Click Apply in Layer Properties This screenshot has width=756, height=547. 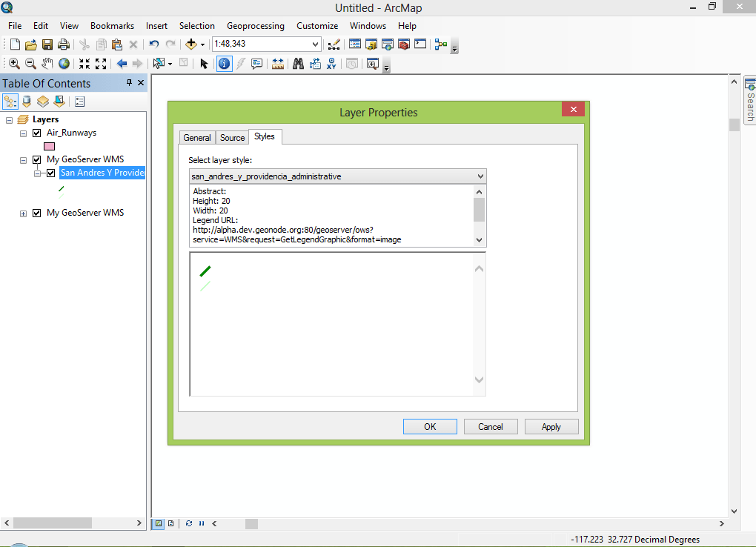[551, 427]
